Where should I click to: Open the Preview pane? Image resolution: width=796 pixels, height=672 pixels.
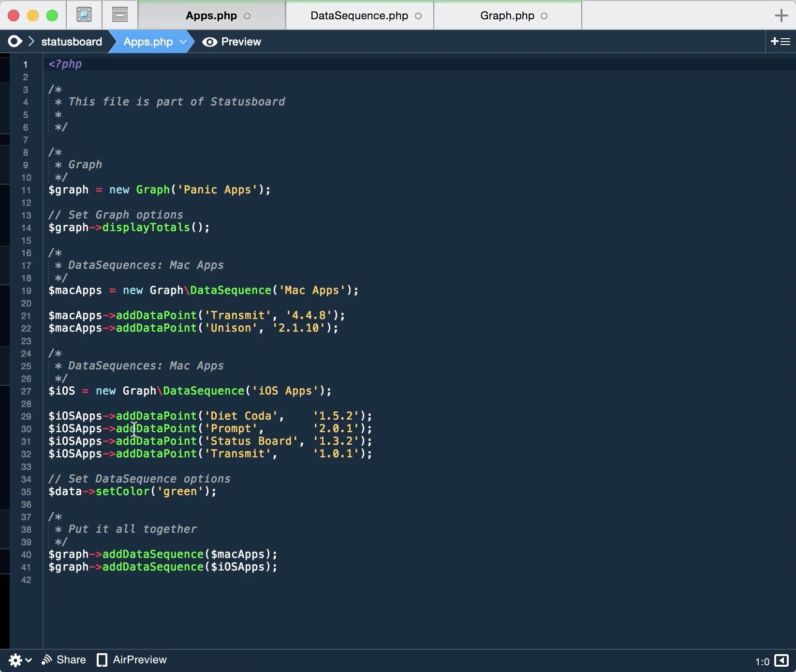[x=232, y=42]
